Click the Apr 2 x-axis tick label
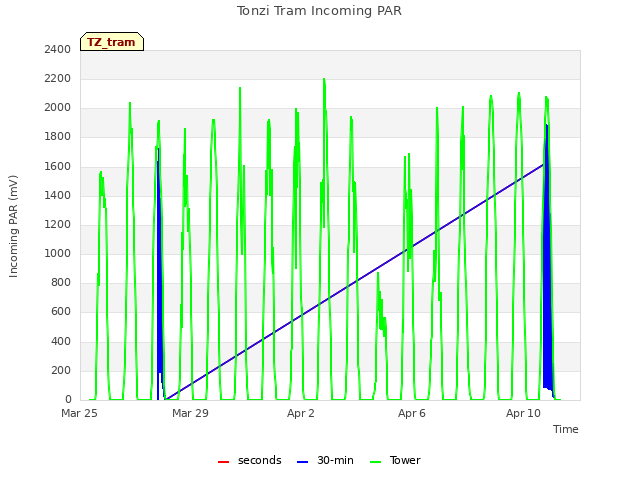The width and height of the screenshot is (640, 480). pyautogui.click(x=301, y=413)
